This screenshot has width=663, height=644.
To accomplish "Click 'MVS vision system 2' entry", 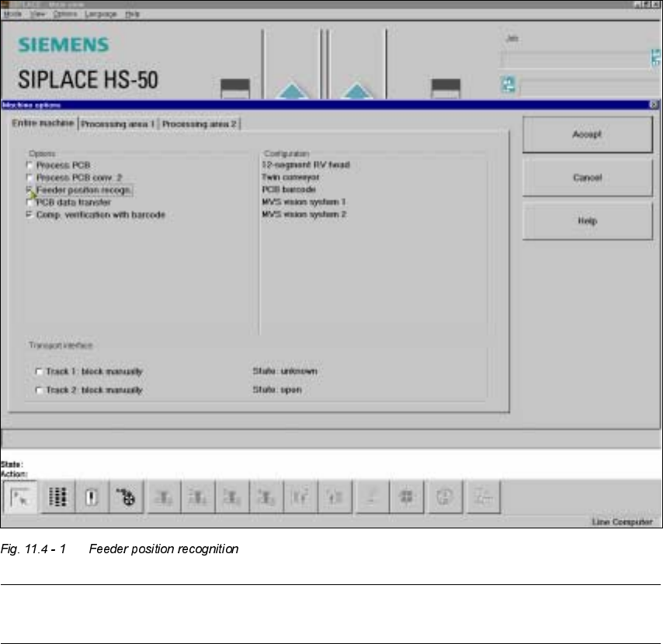I will click(x=304, y=214).
